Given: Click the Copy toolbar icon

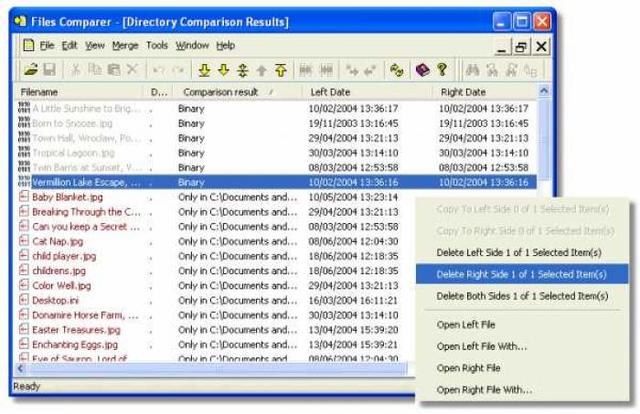Looking at the screenshot, I should coord(95,70).
